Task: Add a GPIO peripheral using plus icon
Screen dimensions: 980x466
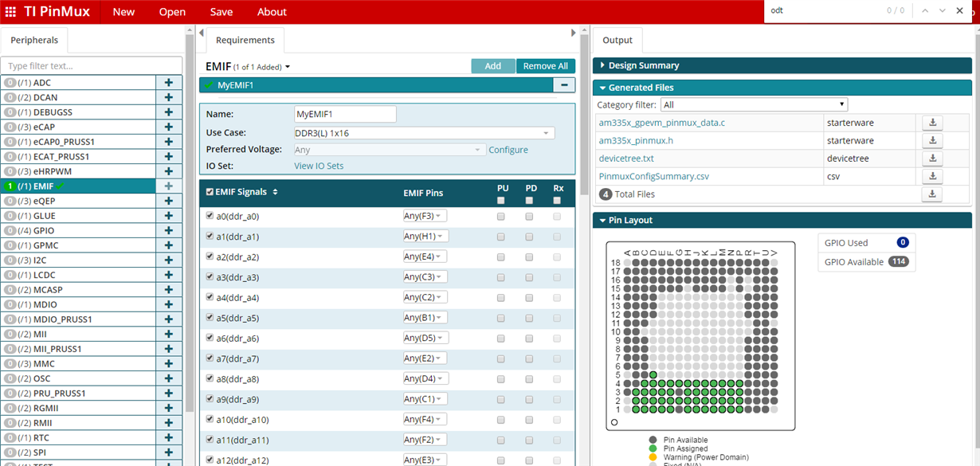Action: 169,230
